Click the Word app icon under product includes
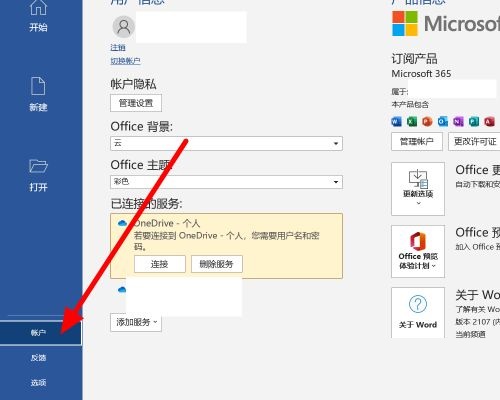 (396, 122)
